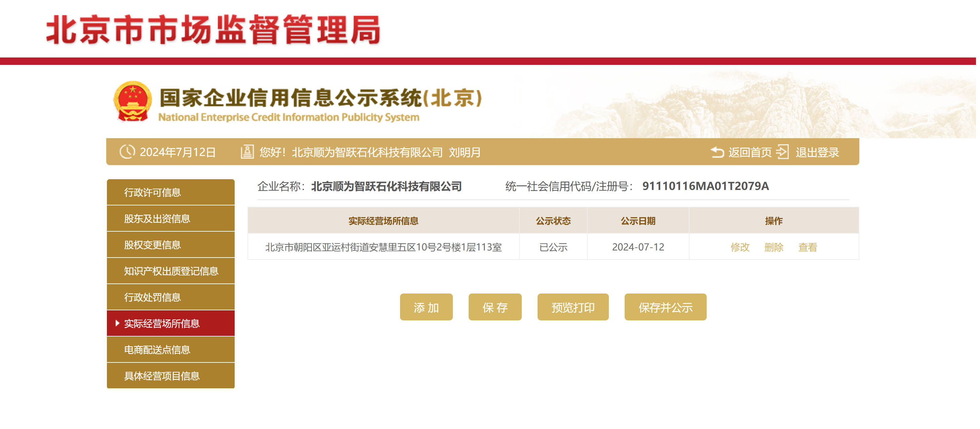This screenshot has width=980, height=429.
Task: Click the 公示日期 column header
Action: pos(638,221)
